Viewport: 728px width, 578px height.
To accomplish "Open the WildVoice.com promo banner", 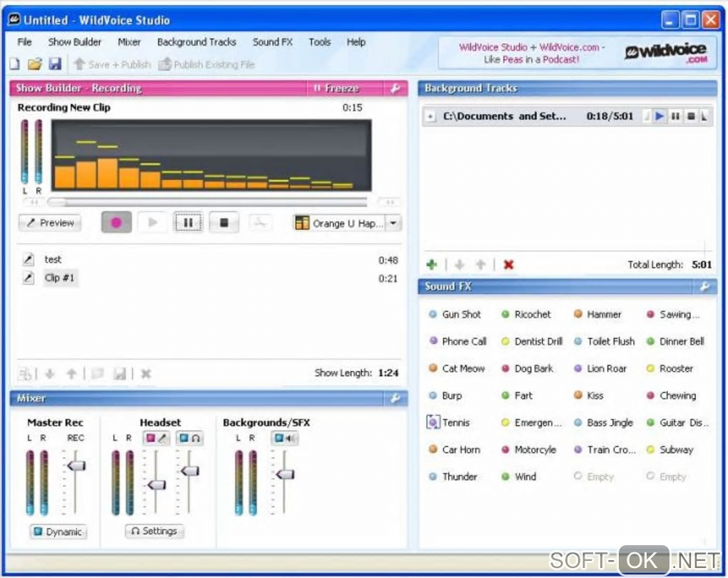I will (x=576, y=53).
